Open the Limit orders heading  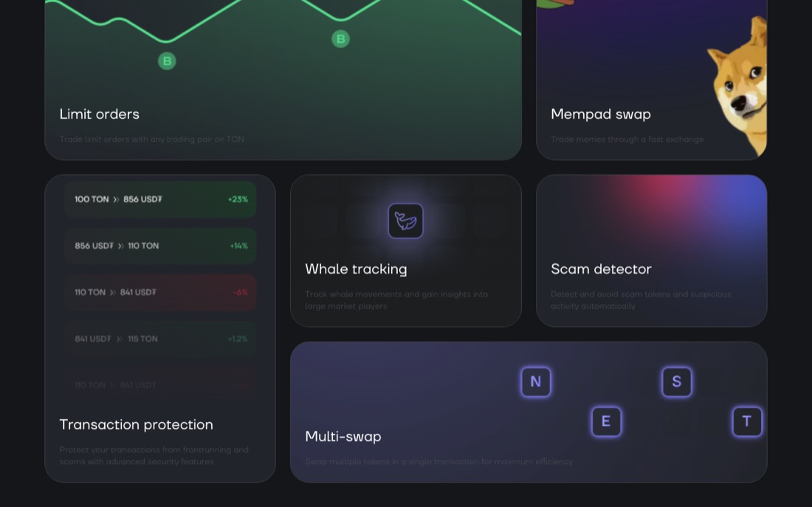(100, 114)
